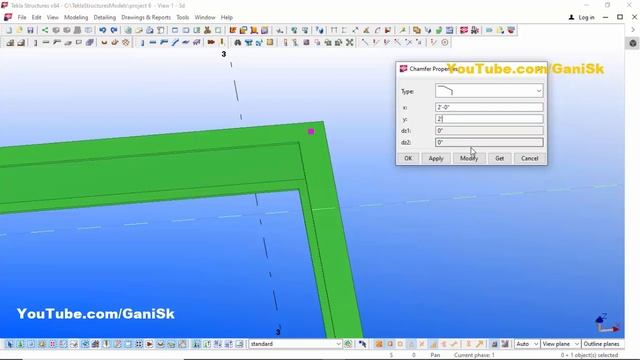Toggle the select all arrow switch
This screenshot has height=360, width=640.
(x=10, y=344)
